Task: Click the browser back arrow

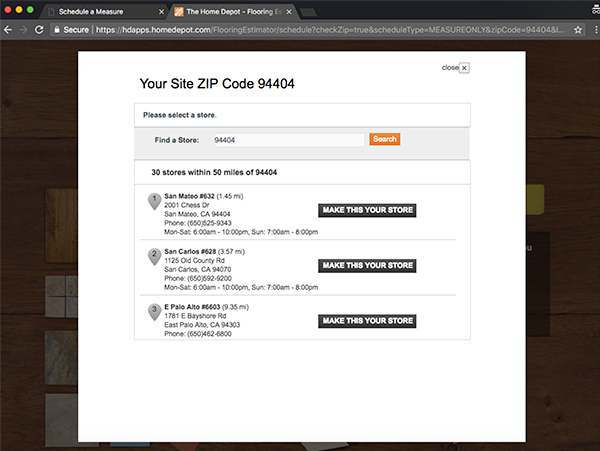Action: tap(8, 30)
